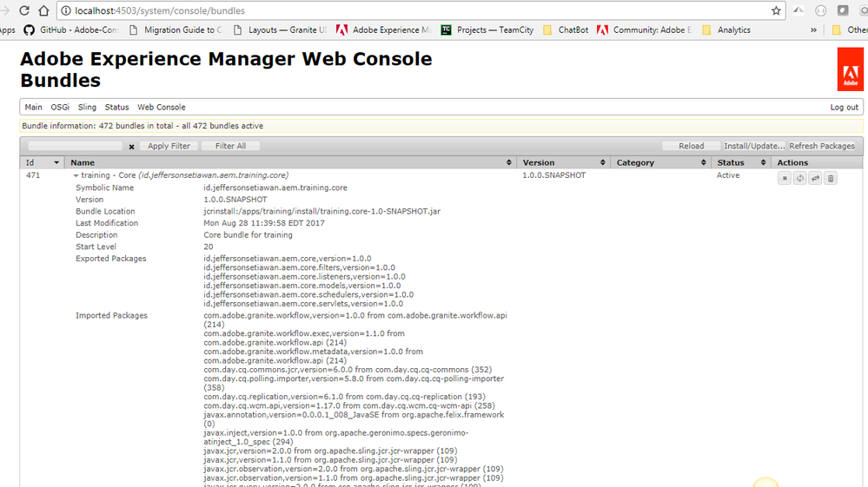This screenshot has height=487, width=868.
Task: Sort bundles by Status column
Action: (741, 162)
